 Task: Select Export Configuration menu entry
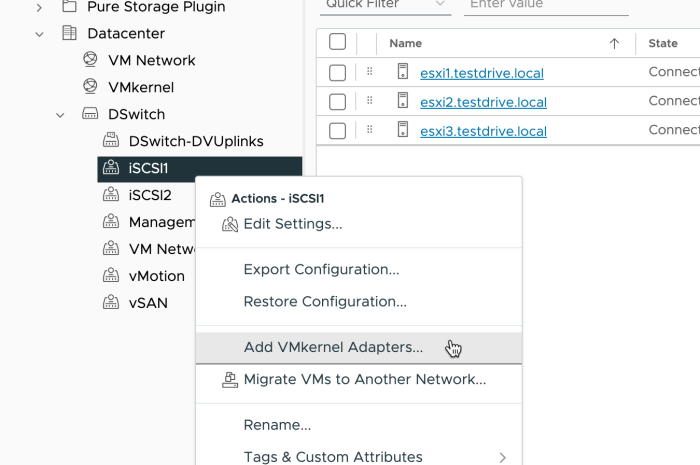321,269
